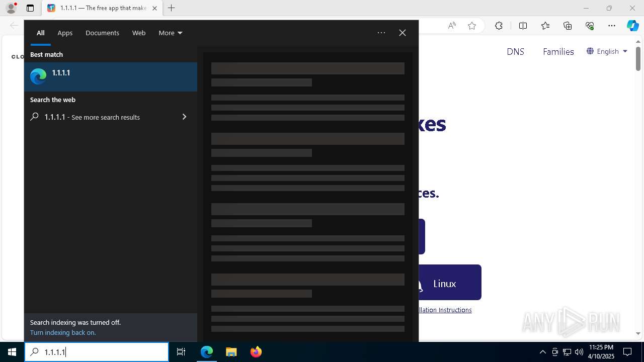Toggle Read aloud in address bar
The width and height of the screenshot is (644, 362).
[x=452, y=26]
